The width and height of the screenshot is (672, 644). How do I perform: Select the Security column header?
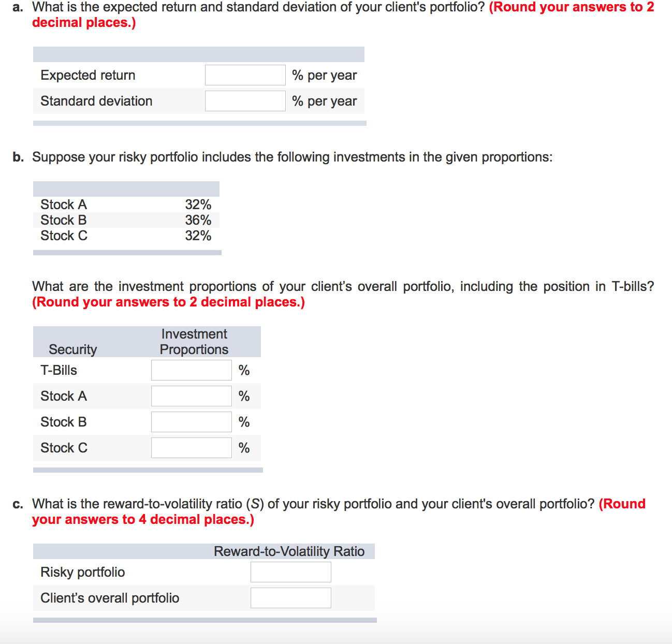[72, 349]
